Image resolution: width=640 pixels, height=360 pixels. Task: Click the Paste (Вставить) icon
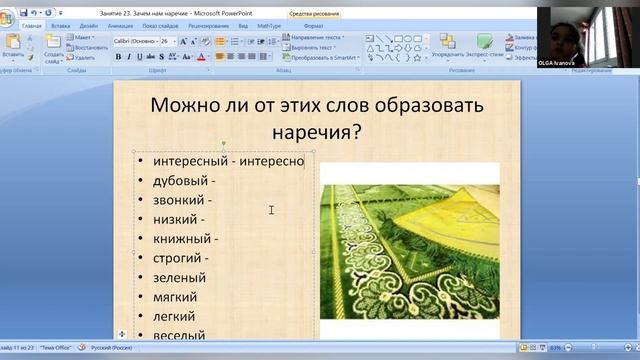click(x=13, y=42)
